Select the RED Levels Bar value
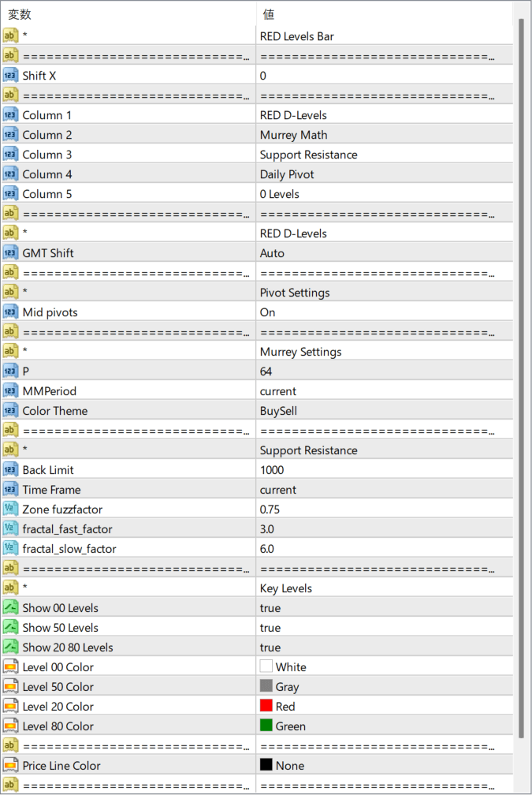The image size is (532, 795). click(297, 36)
